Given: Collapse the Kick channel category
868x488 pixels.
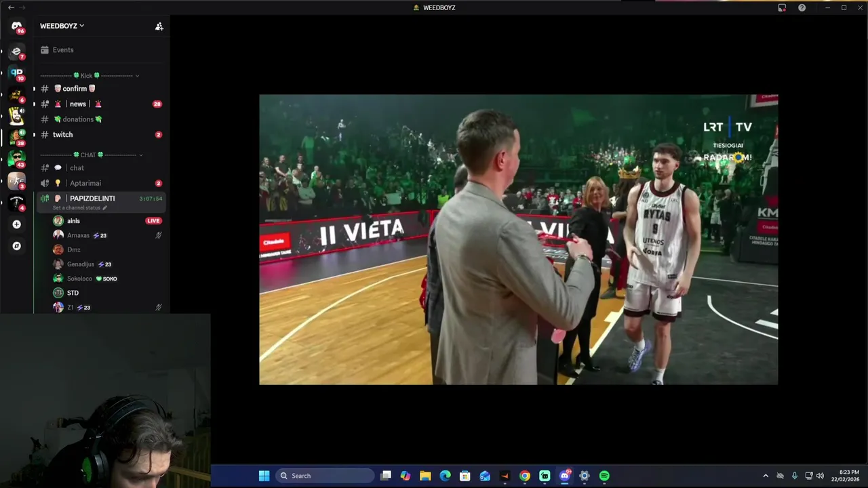Looking at the screenshot, I should (90, 75).
